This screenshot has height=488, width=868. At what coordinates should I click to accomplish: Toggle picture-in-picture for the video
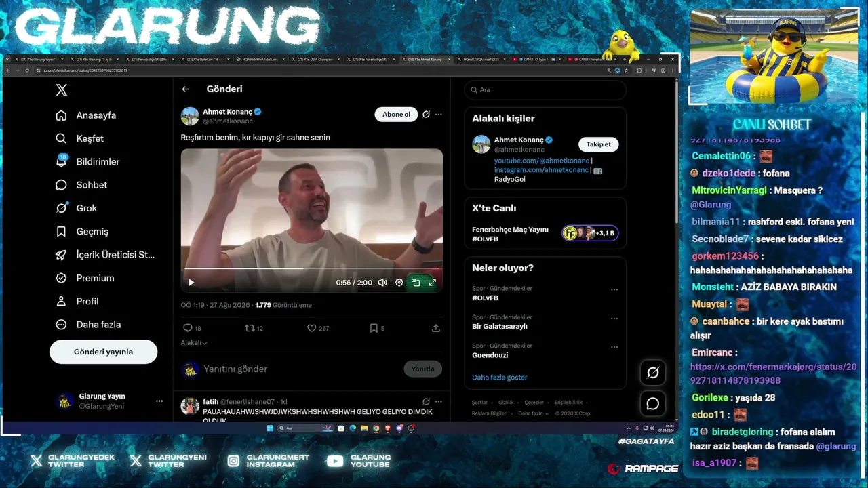(416, 283)
